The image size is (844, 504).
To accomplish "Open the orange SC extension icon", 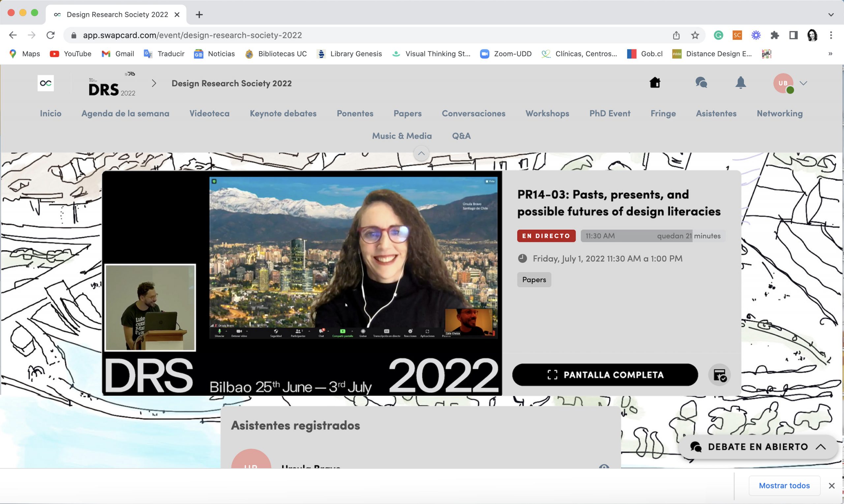I will point(737,35).
